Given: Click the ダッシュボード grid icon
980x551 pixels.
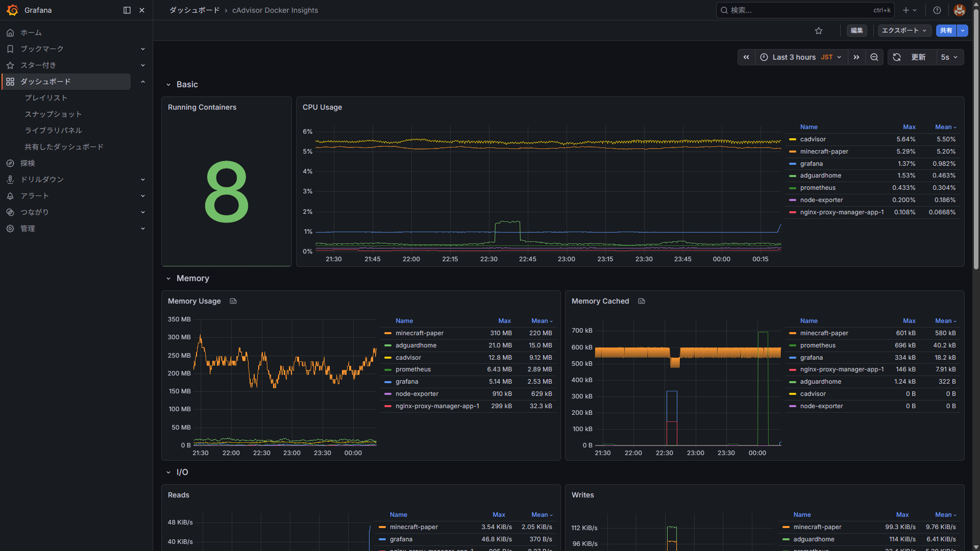Looking at the screenshot, I should (x=10, y=82).
